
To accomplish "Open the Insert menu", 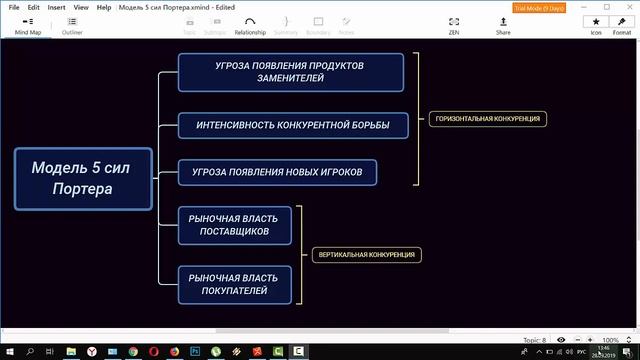I will point(56,7).
